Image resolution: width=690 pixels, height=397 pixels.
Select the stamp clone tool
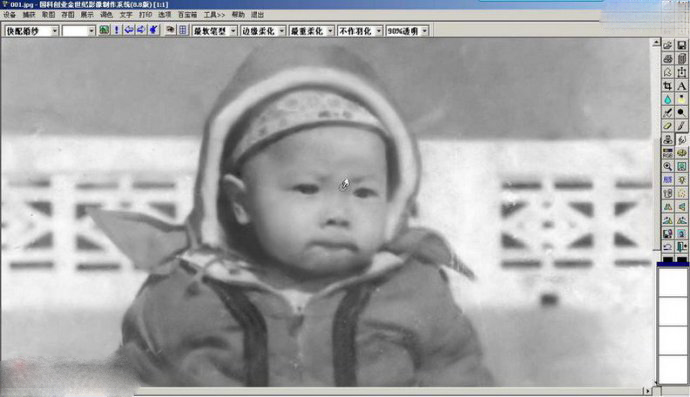click(668, 140)
